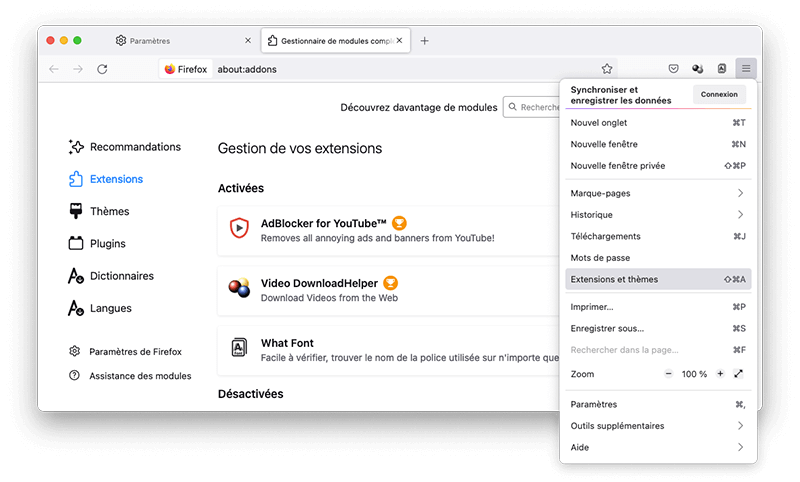Expand the Historique submenu
Image resolution: width=800 pixels, height=482 pixels.
pyautogui.click(x=658, y=214)
